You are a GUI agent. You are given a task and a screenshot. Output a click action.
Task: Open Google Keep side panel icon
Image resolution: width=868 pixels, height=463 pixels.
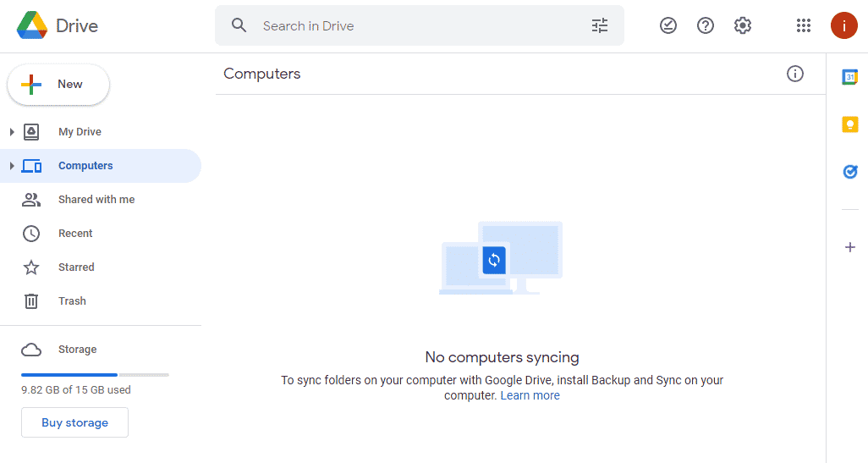[x=849, y=124]
